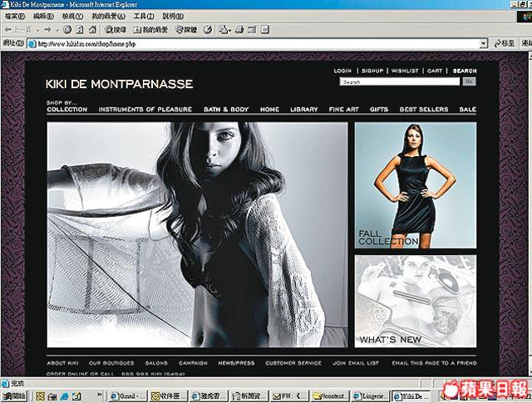Click the Go button beside search
The height and width of the screenshot is (403, 532).
pyautogui.click(x=469, y=81)
